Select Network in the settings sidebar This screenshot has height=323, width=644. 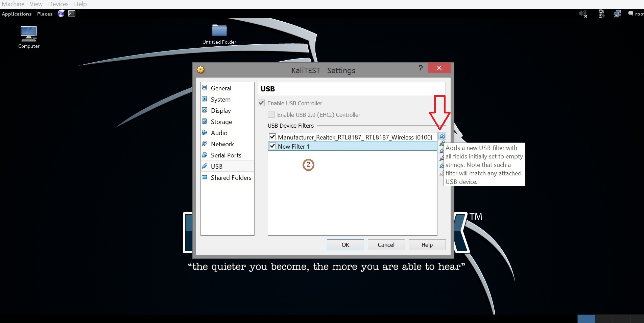(x=222, y=144)
